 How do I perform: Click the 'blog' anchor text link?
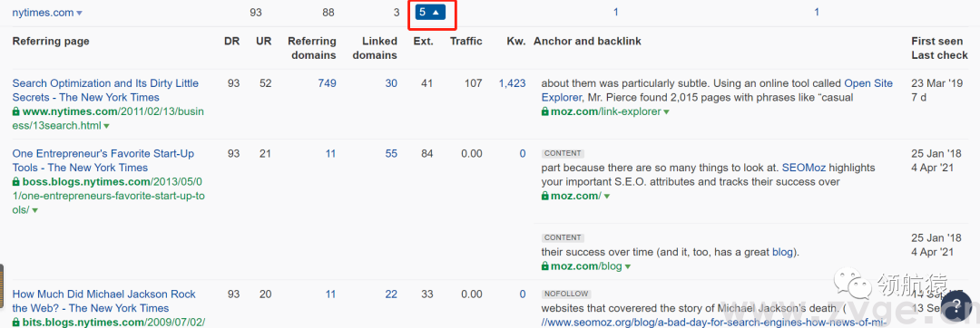pos(782,252)
